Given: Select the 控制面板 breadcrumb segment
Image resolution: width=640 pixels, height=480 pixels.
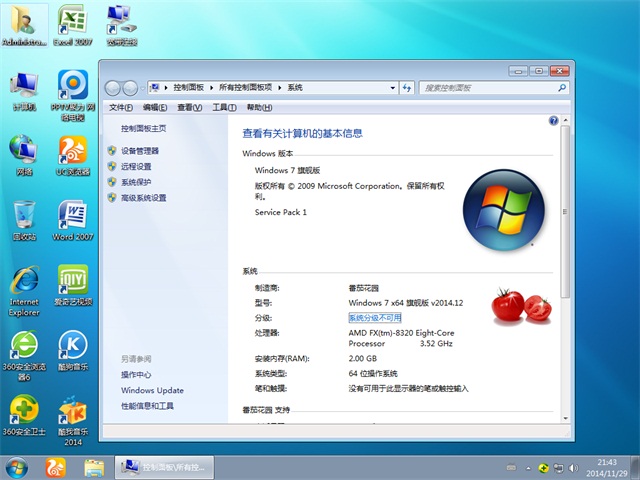Looking at the screenshot, I should [189, 87].
